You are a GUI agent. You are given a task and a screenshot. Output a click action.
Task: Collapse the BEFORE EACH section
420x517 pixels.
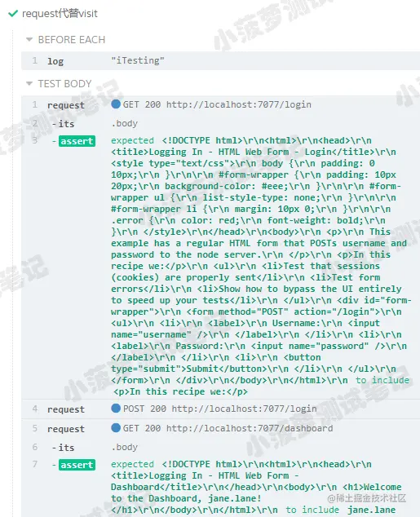[x=29, y=40]
